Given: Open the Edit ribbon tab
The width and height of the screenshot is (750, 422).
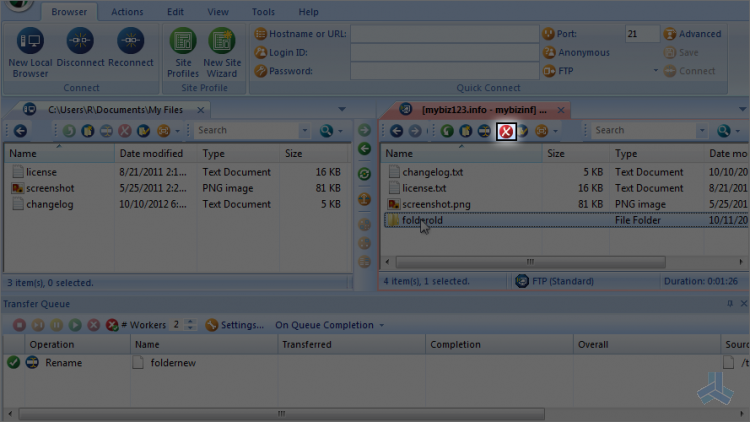Looking at the screenshot, I should (176, 12).
